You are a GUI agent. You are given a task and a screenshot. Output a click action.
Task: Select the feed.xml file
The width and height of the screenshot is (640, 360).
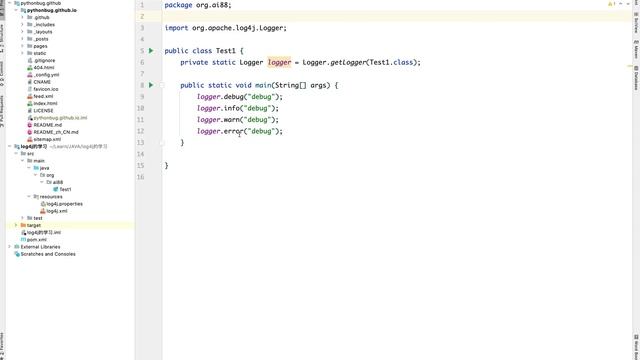(43, 96)
